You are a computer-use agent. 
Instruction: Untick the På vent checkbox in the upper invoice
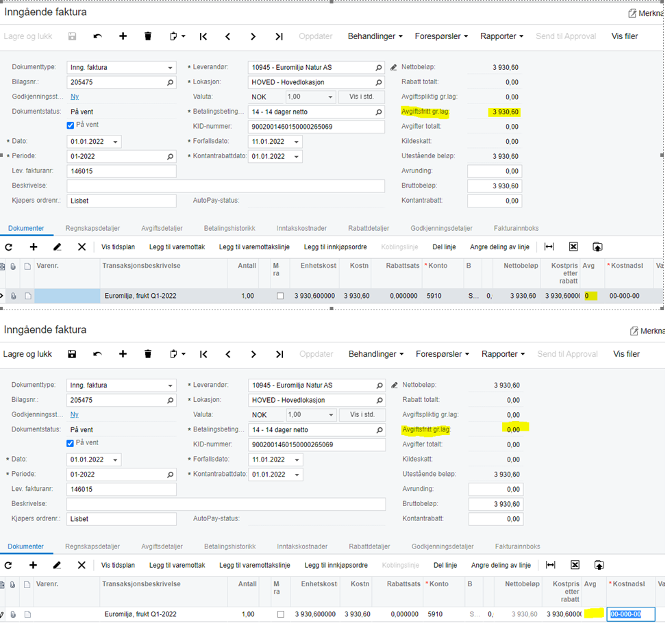[71, 125]
